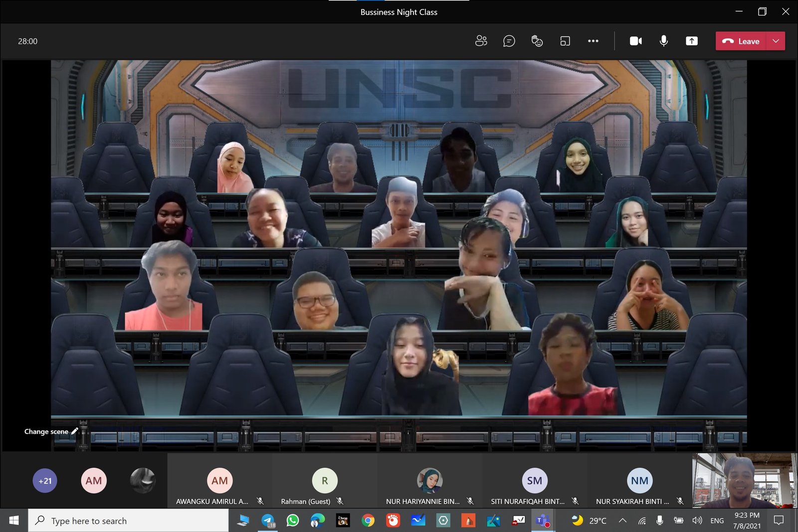Screen dimensions: 798x532
Task: Open the speaker volume tray icon
Action: coord(697,521)
